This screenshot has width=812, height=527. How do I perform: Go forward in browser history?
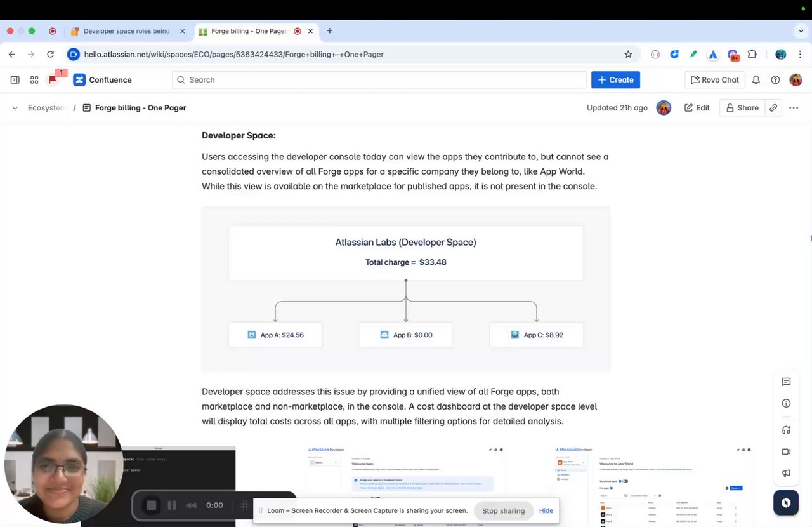point(31,55)
